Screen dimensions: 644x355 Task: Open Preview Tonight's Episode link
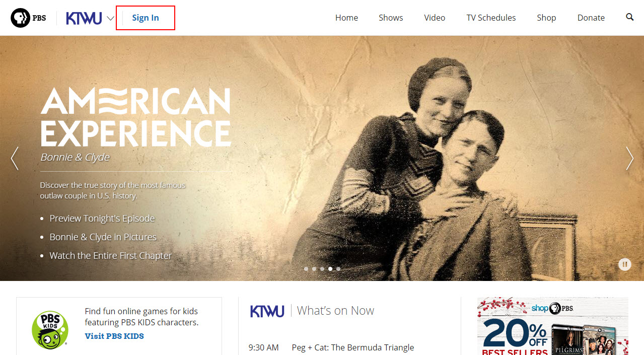(x=102, y=219)
